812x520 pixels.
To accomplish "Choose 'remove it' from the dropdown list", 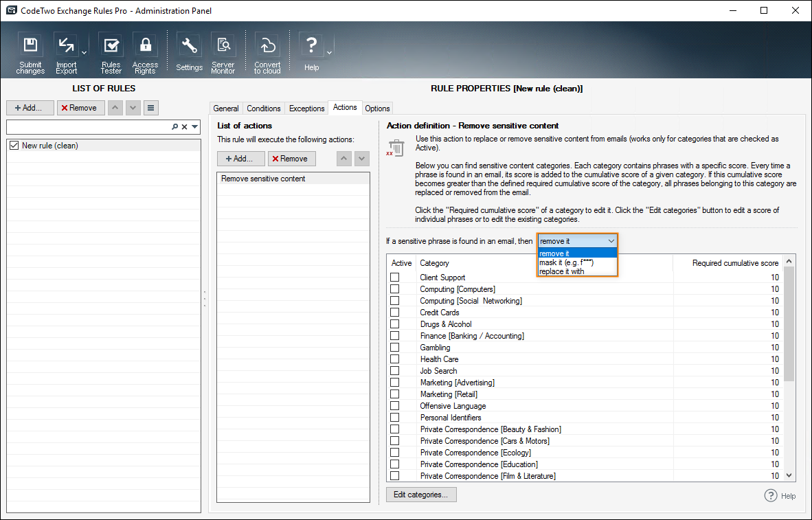I will (x=578, y=253).
